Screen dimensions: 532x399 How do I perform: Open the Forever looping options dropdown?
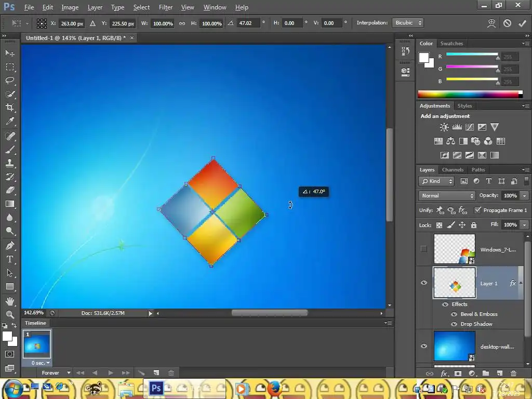(56, 373)
